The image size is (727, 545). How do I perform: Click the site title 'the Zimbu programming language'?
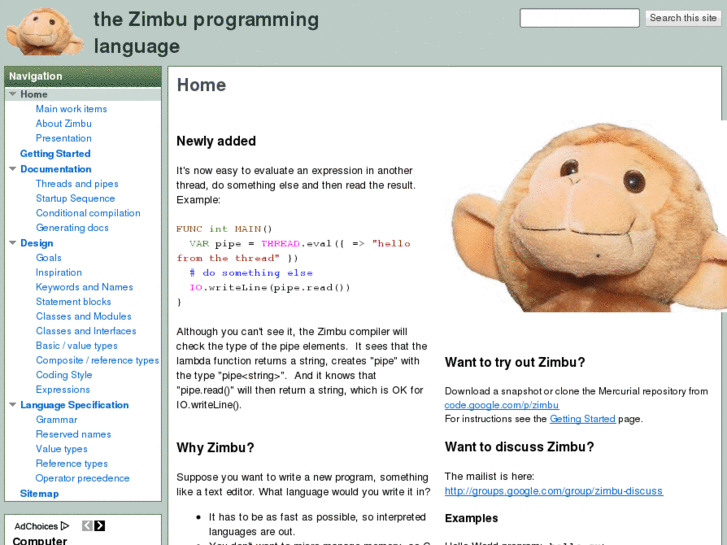pos(206,32)
